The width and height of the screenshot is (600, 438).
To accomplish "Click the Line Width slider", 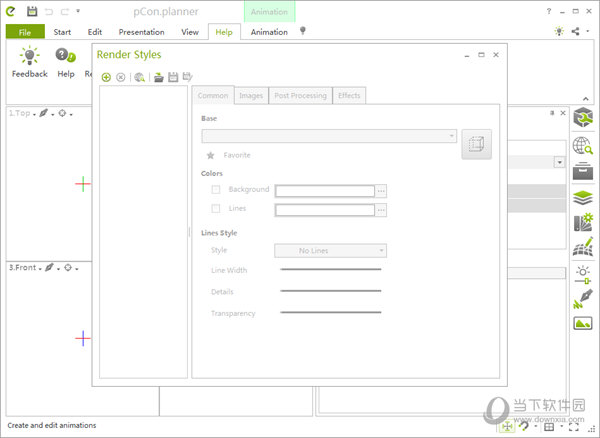I will pos(331,270).
